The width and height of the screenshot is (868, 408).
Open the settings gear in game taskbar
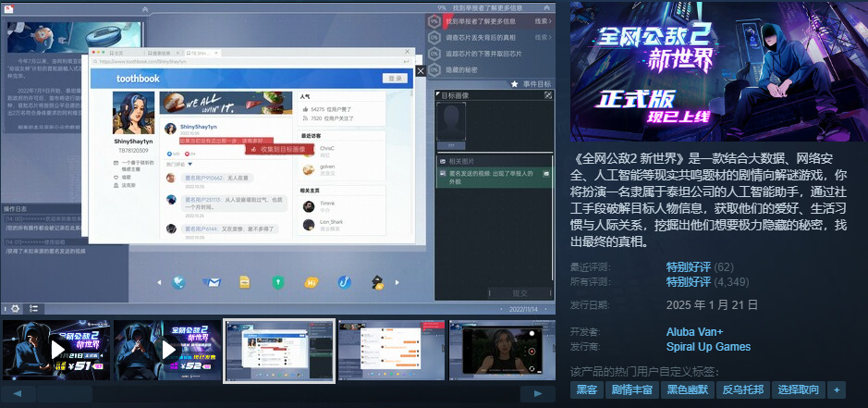point(15,309)
